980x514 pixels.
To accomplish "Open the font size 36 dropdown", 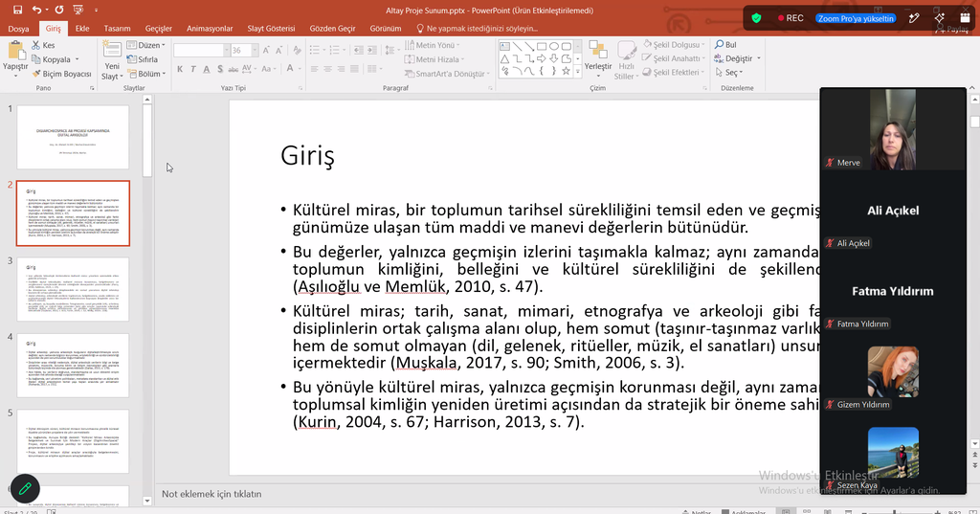I will click(255, 50).
